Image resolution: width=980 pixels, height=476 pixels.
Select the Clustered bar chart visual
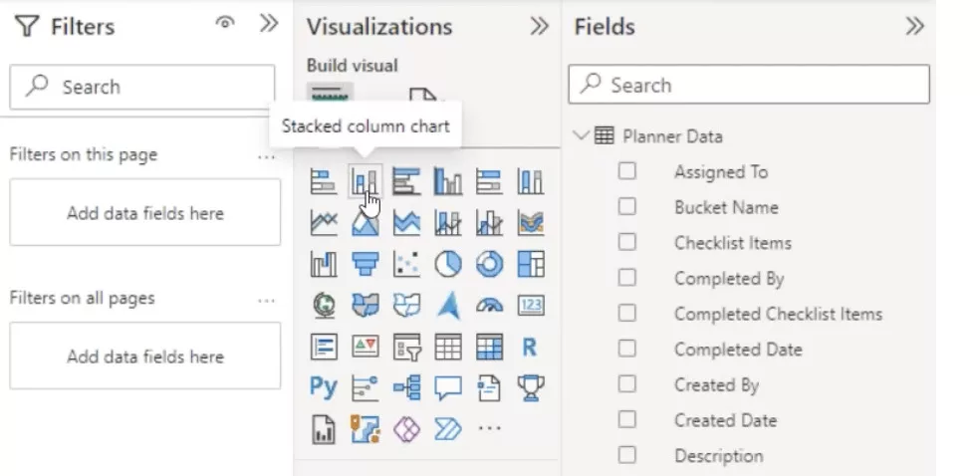[x=406, y=181]
